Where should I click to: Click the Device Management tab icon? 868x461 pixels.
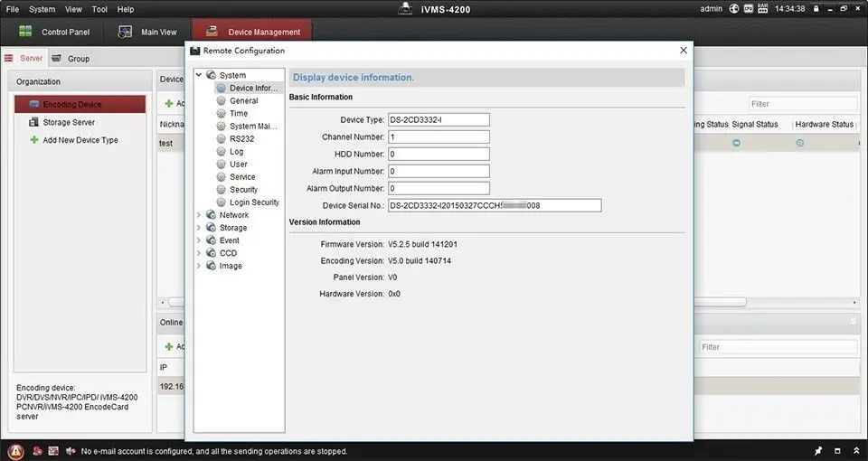[212, 31]
